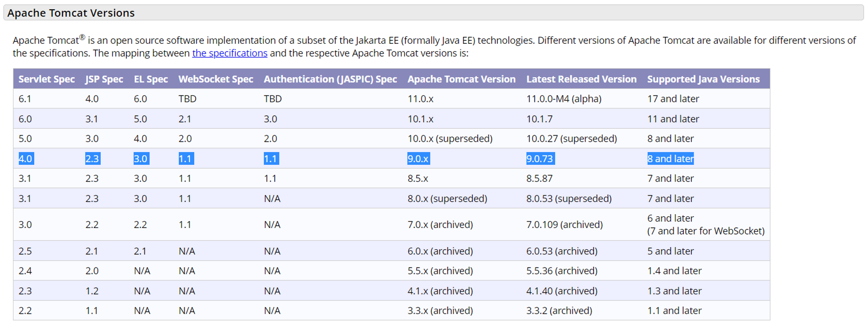Select the '8.5.x' Tomcat version cell
The height and width of the screenshot is (326, 868).
point(418,179)
